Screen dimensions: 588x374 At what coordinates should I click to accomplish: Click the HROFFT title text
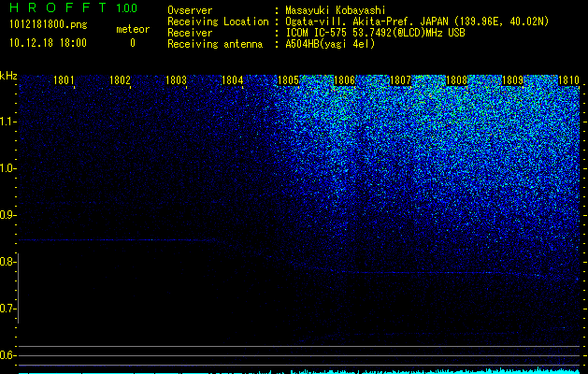56,8
